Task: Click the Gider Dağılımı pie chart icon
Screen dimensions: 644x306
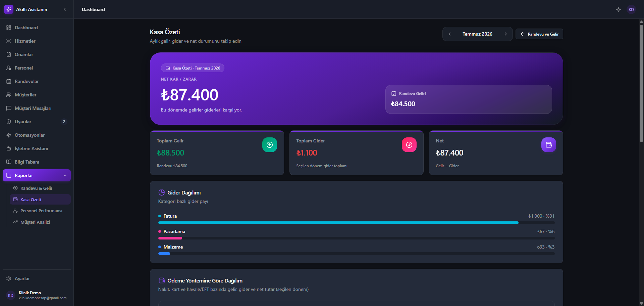Action: pos(161,192)
